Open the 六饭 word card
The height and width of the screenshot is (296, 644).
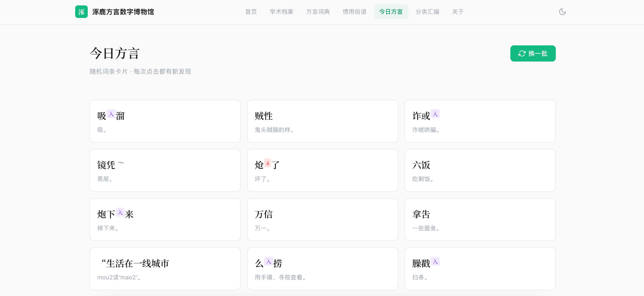(480, 170)
